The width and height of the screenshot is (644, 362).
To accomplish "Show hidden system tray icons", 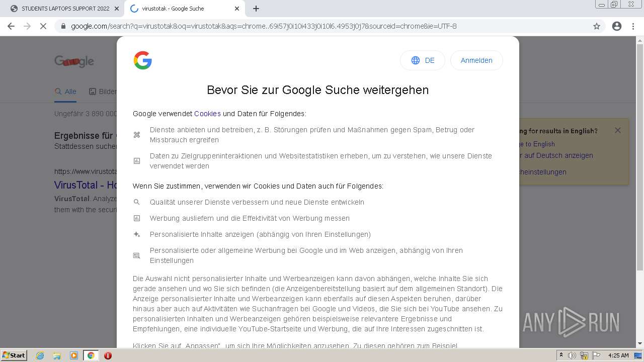I will pos(561,355).
